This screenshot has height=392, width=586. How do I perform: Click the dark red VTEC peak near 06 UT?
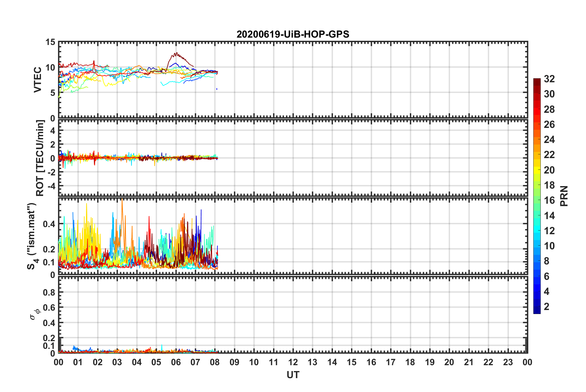(x=176, y=53)
